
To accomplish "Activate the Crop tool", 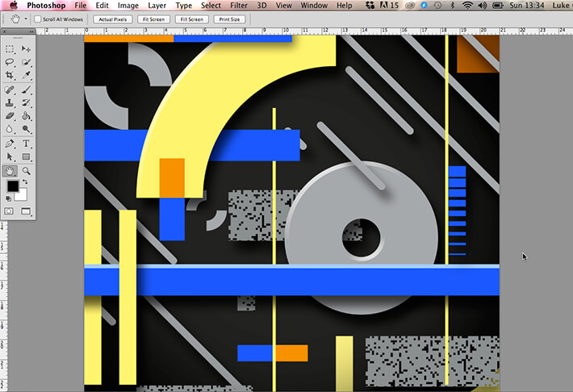I will [10, 75].
